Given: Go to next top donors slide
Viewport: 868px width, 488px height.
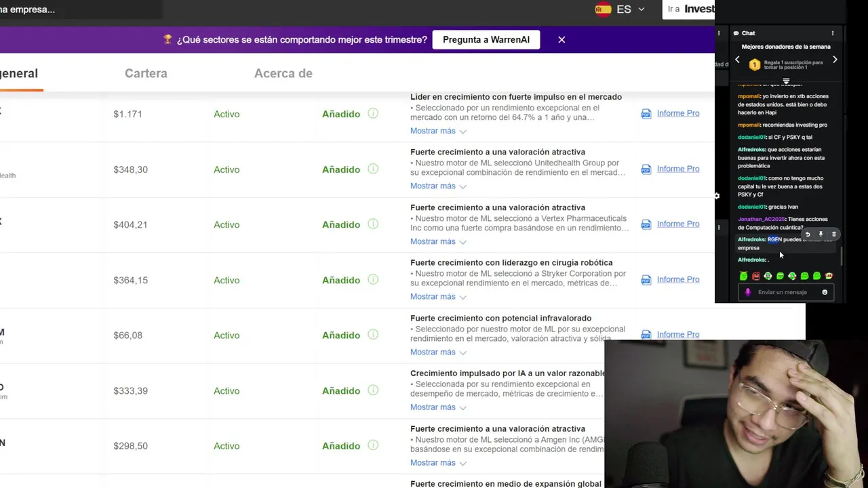Looking at the screenshot, I should [x=835, y=60].
